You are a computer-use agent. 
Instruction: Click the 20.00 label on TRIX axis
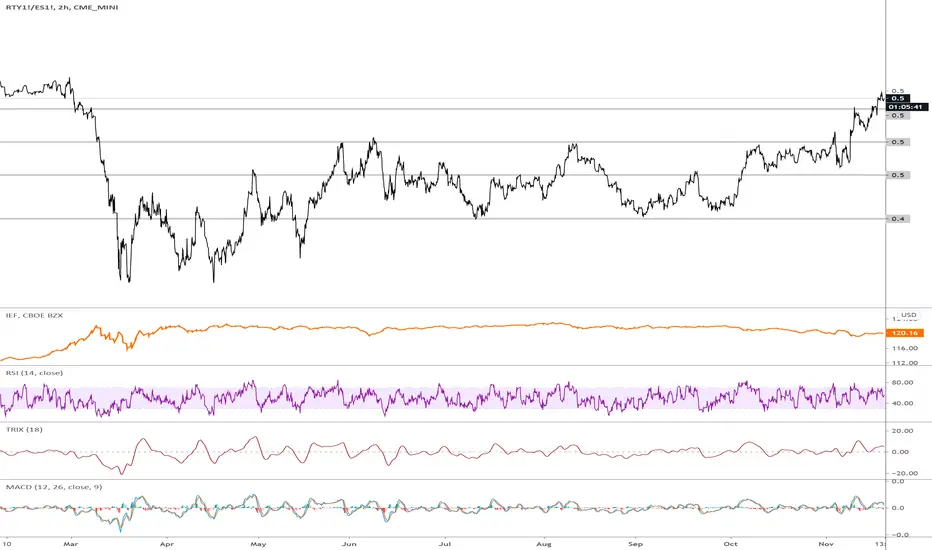pyautogui.click(x=903, y=430)
